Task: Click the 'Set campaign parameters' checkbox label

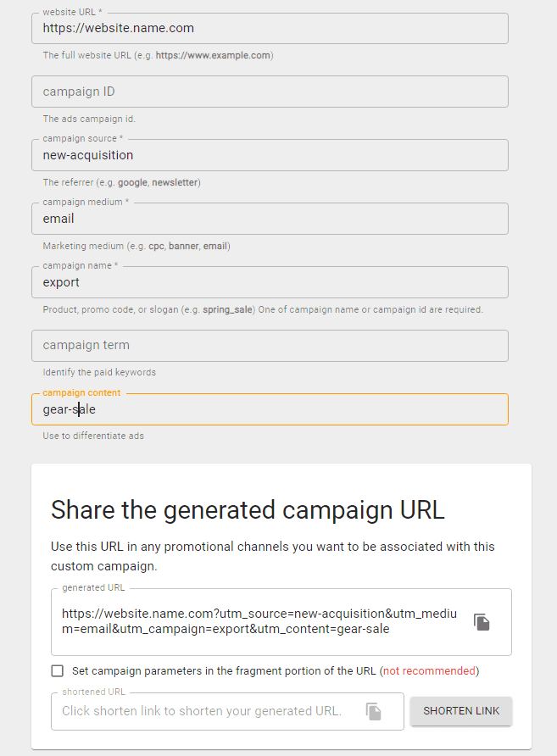Action: [x=224, y=671]
